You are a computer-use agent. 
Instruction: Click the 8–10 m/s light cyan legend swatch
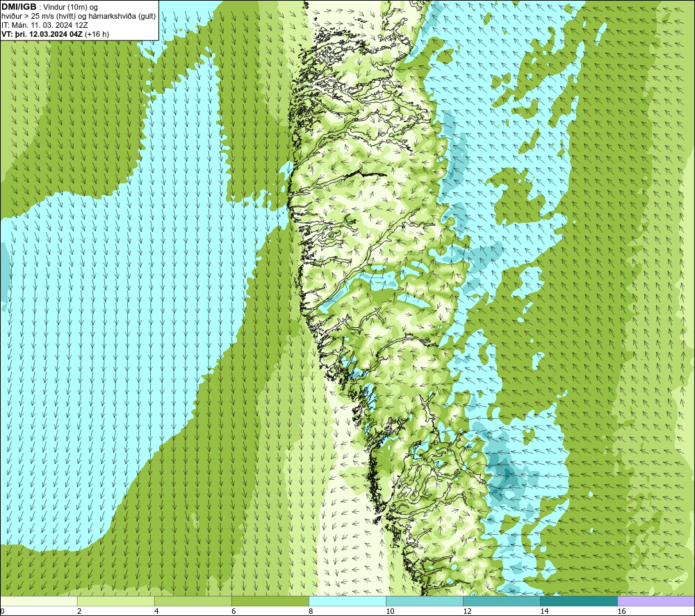pyautogui.click(x=347, y=601)
